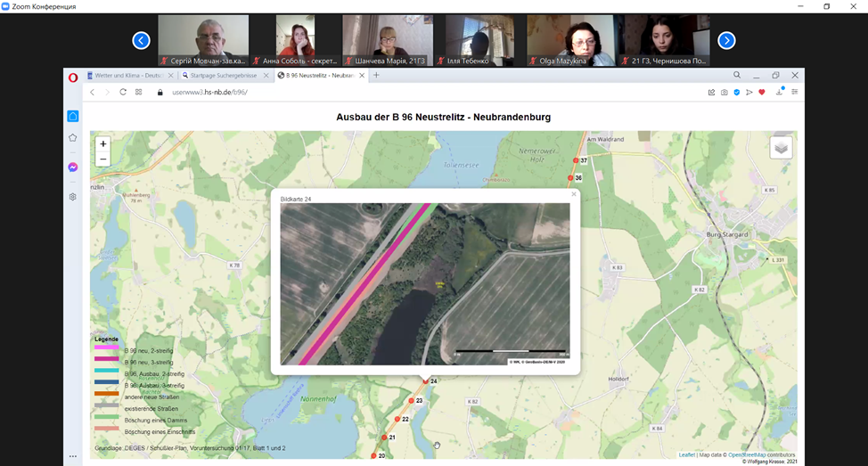Select Анна Соболь video thumbnail

pos(296,40)
